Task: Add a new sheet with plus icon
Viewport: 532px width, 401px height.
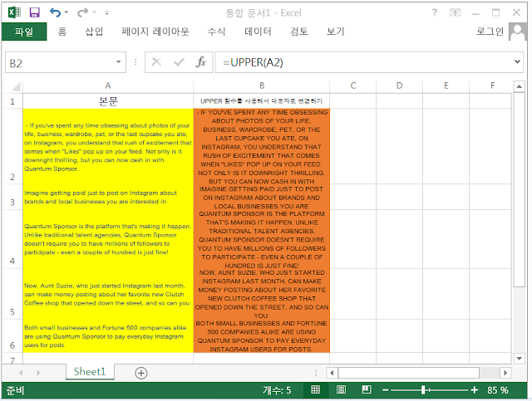Action: click(141, 373)
